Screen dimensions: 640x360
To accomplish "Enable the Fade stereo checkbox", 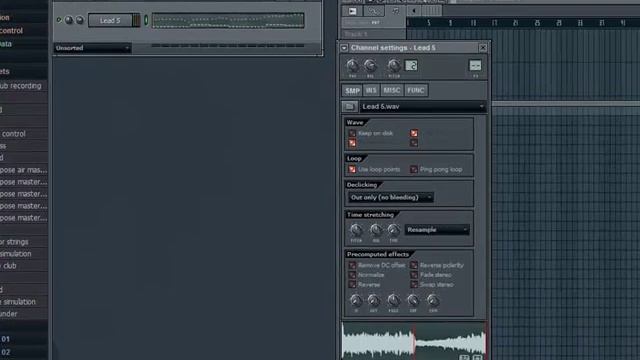I will 413,275.
